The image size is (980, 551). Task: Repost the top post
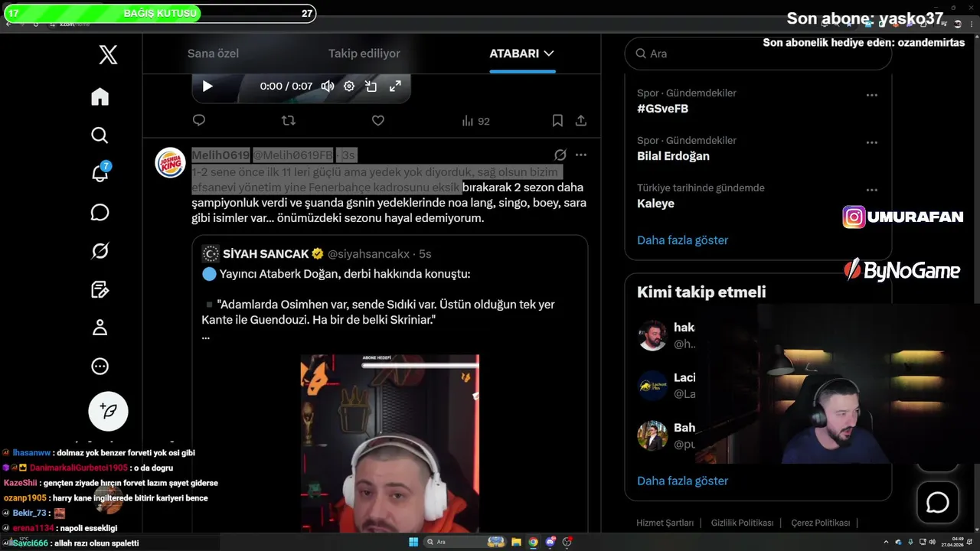point(289,120)
